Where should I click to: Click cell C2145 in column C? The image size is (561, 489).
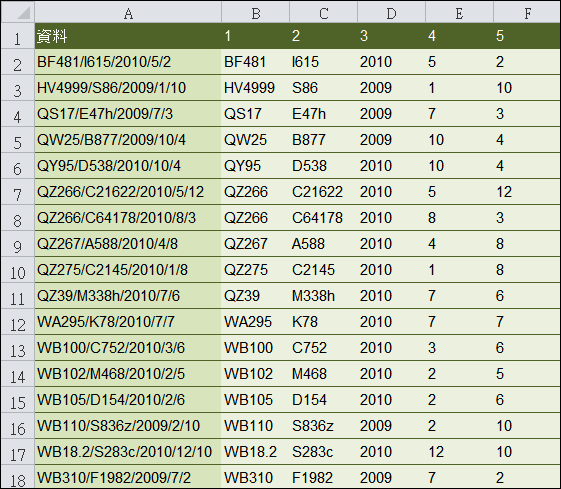[323, 270]
